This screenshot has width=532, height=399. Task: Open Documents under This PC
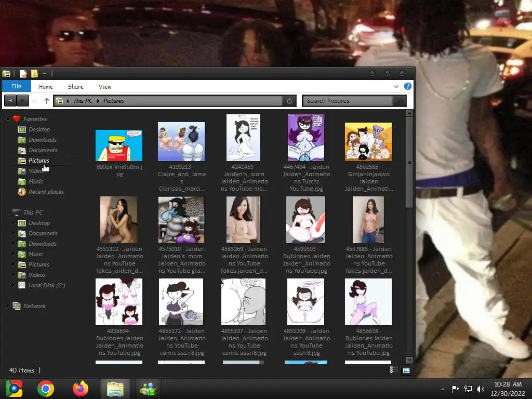coord(43,233)
